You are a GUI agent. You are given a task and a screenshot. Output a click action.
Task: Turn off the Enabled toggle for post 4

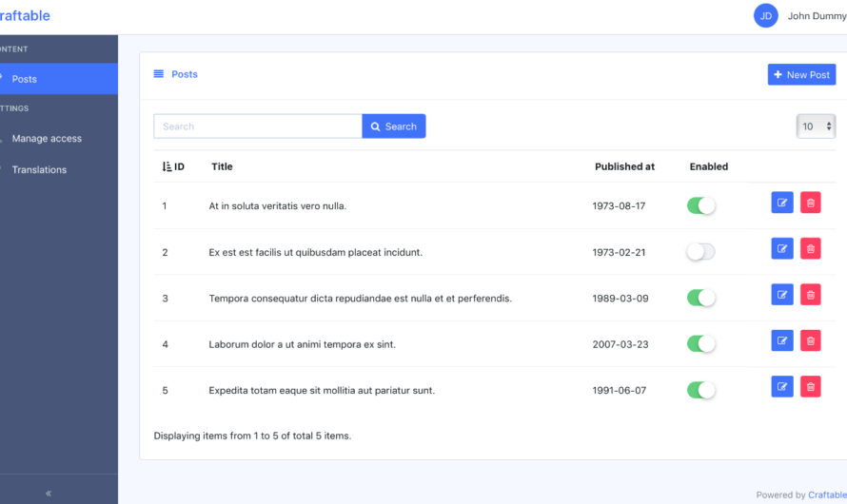coord(700,344)
